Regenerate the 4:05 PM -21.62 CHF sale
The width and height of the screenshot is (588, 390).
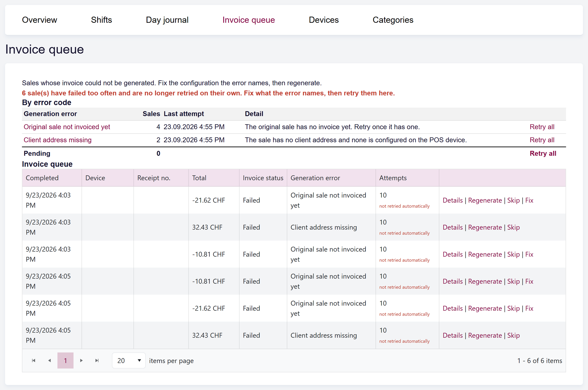point(485,309)
